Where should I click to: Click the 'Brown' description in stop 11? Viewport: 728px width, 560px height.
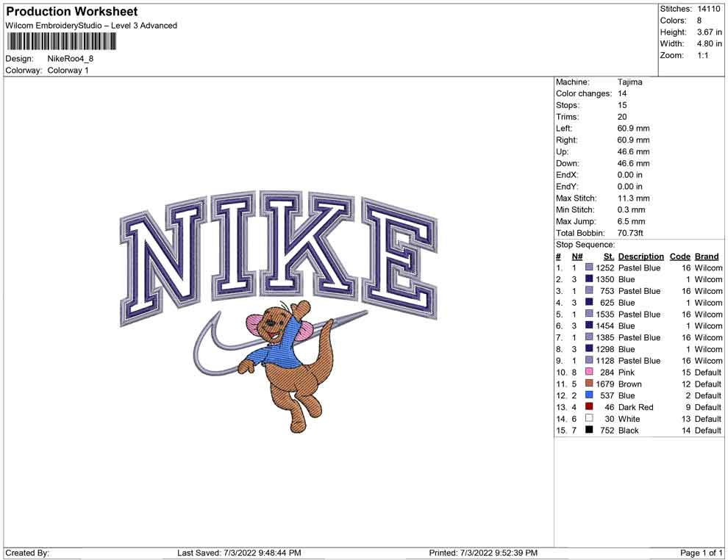pos(630,384)
